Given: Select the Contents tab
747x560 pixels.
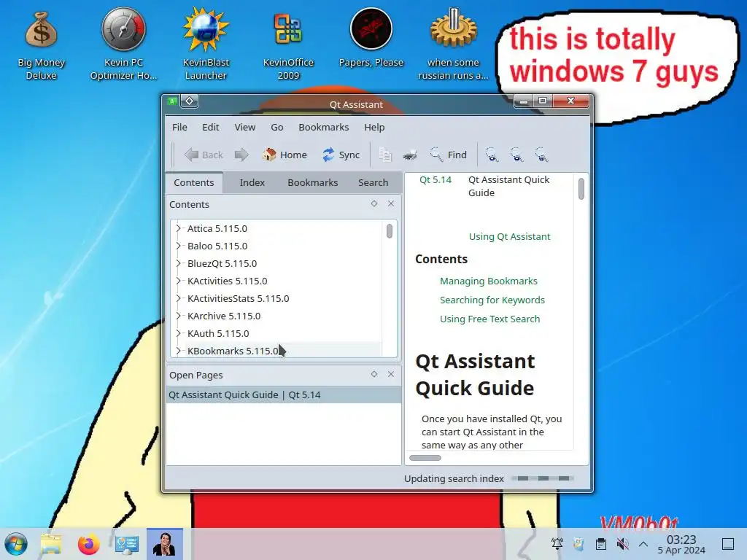Looking at the screenshot, I should point(194,182).
